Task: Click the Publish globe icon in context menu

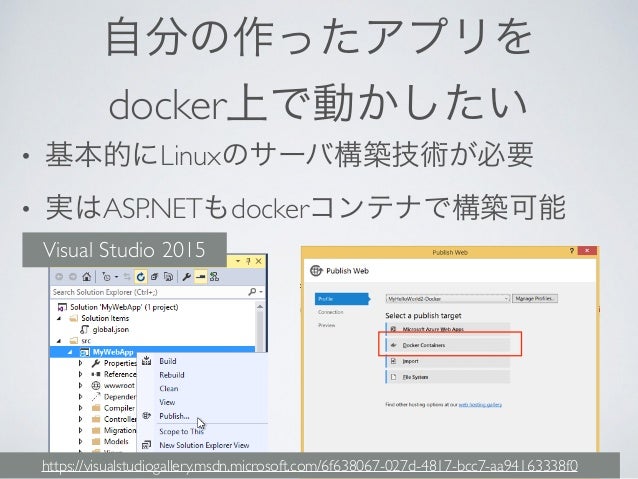Action: tap(146, 416)
